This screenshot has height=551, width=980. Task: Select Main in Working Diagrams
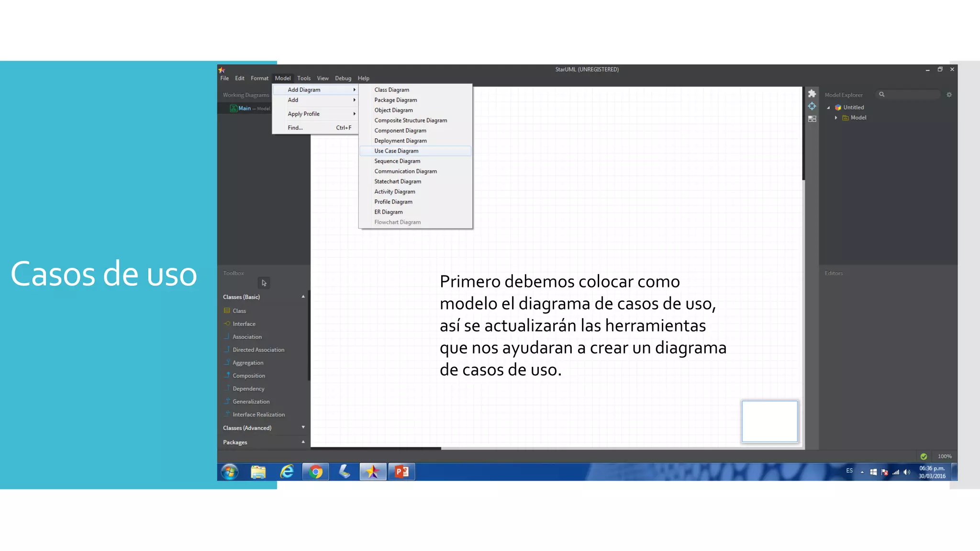pos(245,109)
